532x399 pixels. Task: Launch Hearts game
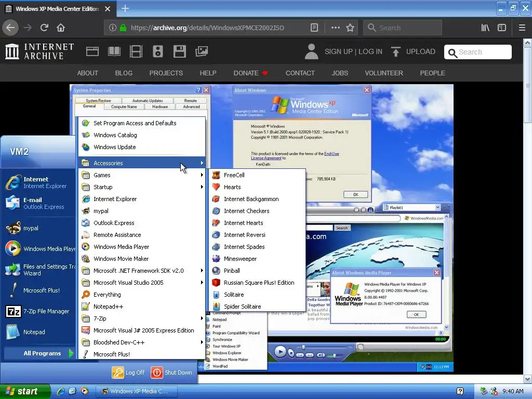click(258, 187)
